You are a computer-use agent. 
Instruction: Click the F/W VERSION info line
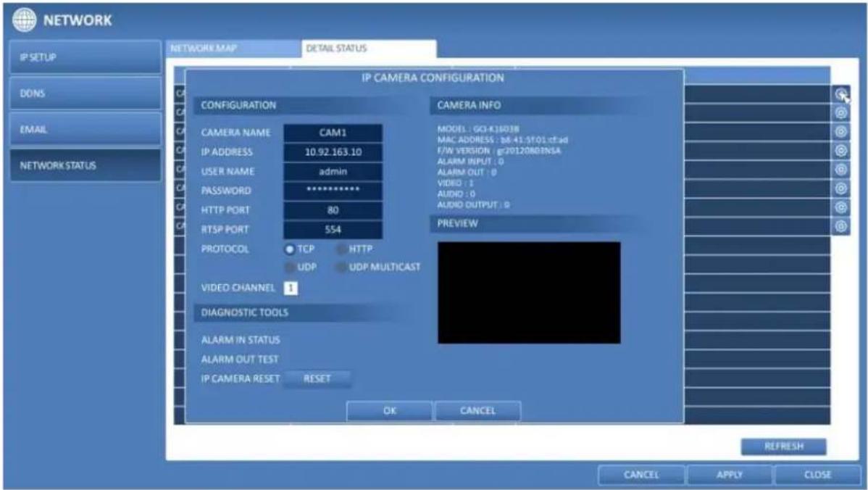point(498,151)
